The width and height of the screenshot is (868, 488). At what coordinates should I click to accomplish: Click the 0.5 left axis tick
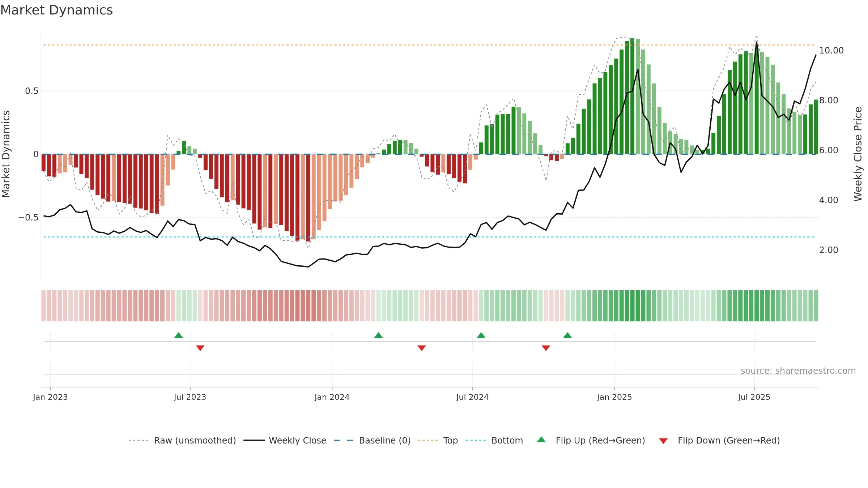pos(32,91)
